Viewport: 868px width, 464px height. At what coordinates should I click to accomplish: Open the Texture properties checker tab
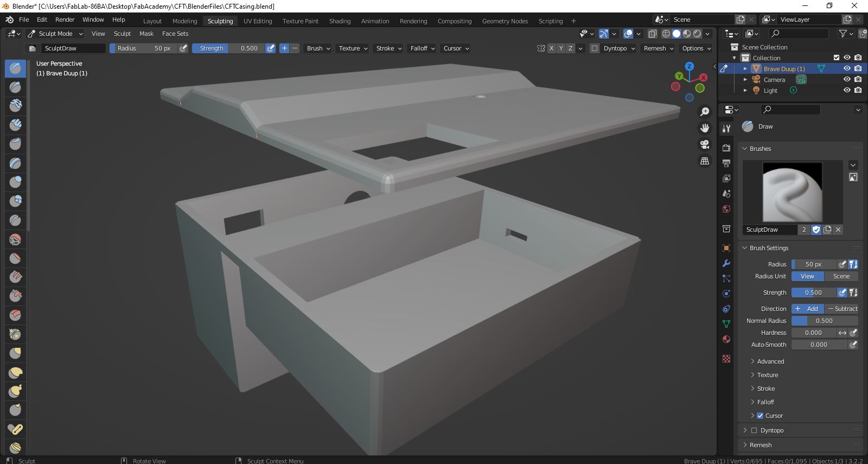click(x=726, y=359)
